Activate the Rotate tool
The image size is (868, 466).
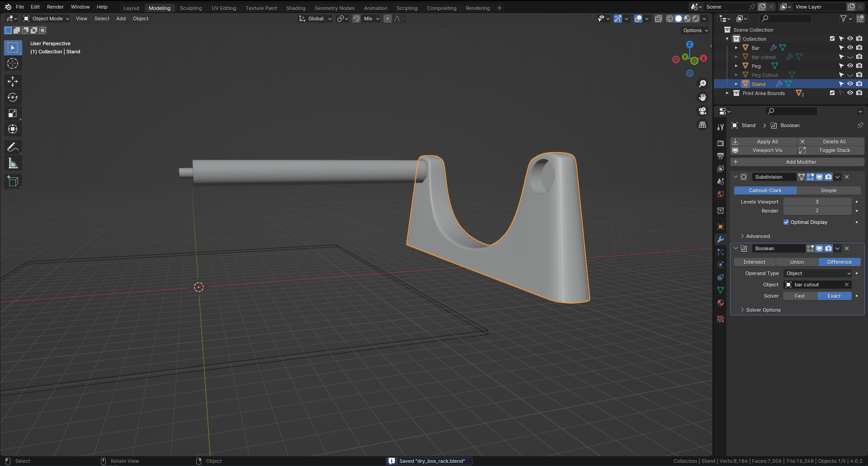pyautogui.click(x=13, y=97)
